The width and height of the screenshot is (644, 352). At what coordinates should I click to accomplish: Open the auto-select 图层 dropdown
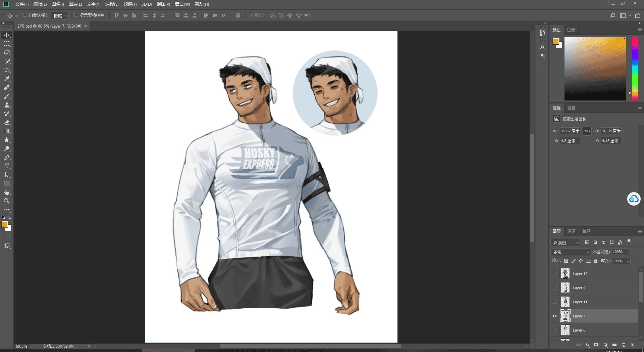[x=60, y=15]
